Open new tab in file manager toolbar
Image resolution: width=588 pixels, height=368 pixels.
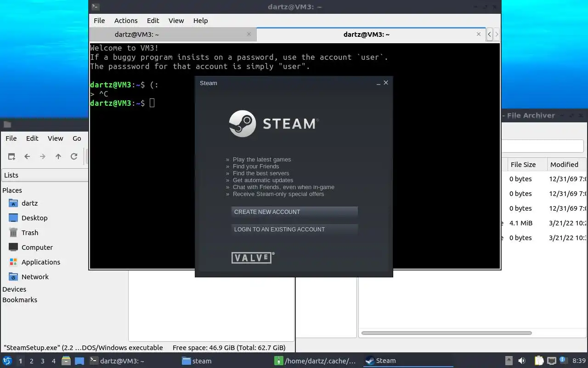[11, 156]
